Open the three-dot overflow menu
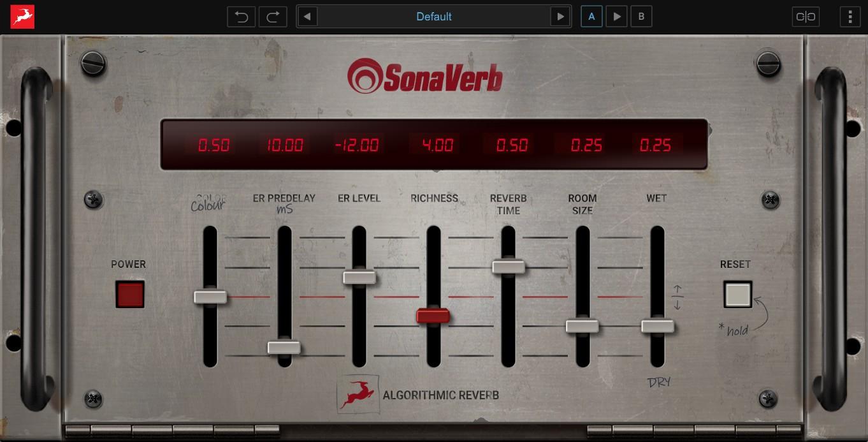This screenshot has width=868, height=442. (850, 17)
